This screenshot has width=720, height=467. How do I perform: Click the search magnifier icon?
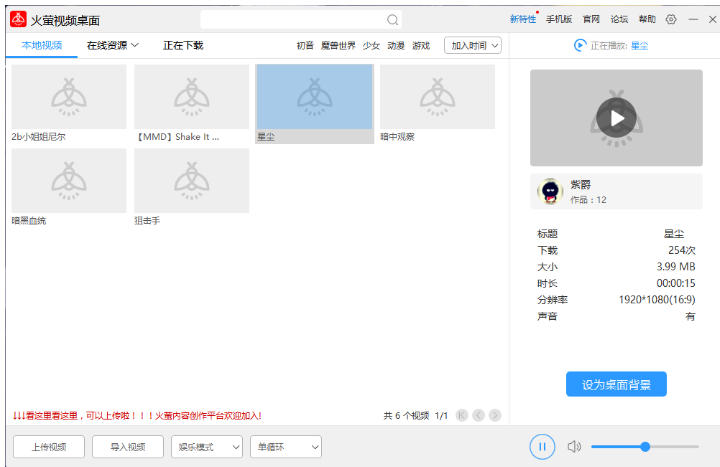pyautogui.click(x=392, y=20)
